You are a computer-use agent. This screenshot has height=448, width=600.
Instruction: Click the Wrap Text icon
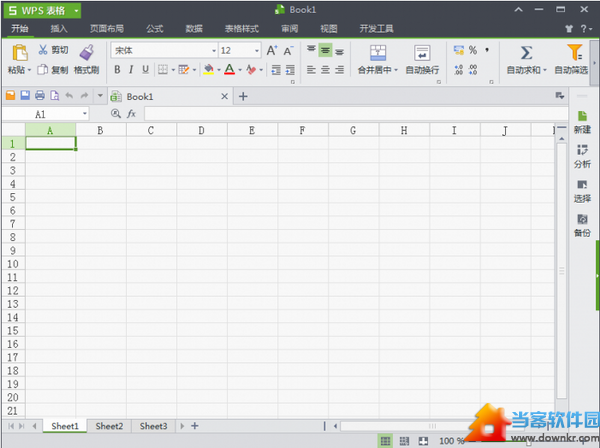click(422, 53)
